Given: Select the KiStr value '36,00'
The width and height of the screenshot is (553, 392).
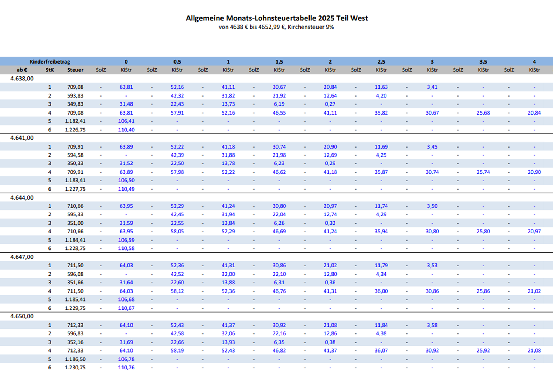Looking at the screenshot, I should point(381,291).
